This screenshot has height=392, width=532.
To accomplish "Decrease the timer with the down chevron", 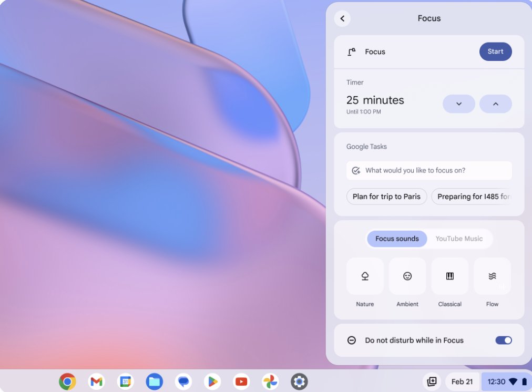I will 459,104.
